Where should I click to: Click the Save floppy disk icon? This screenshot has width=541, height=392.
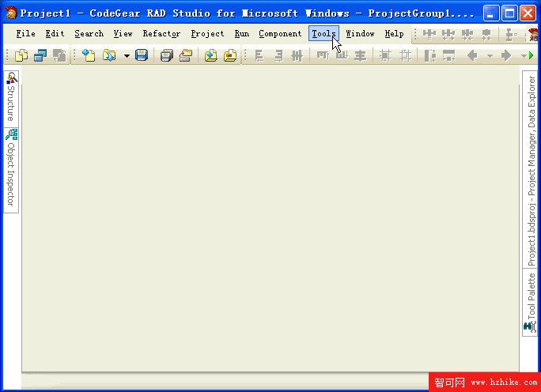[142, 55]
